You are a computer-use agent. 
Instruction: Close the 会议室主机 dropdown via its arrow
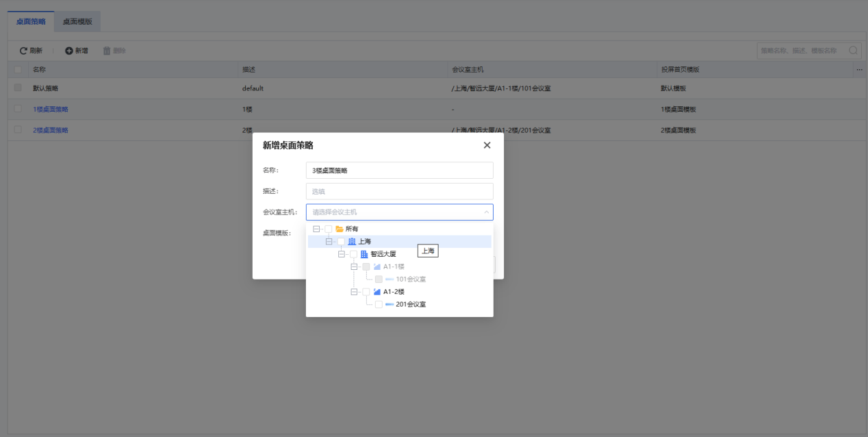[x=486, y=212]
